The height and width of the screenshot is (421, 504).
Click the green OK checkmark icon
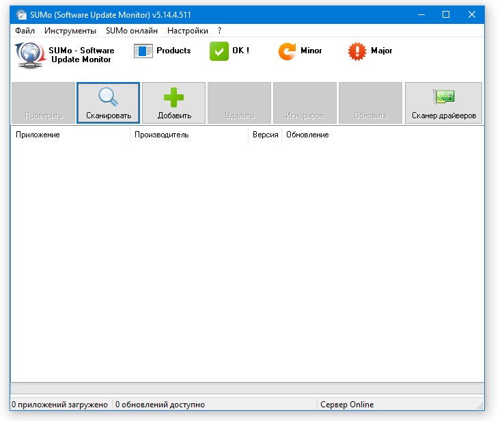click(219, 51)
